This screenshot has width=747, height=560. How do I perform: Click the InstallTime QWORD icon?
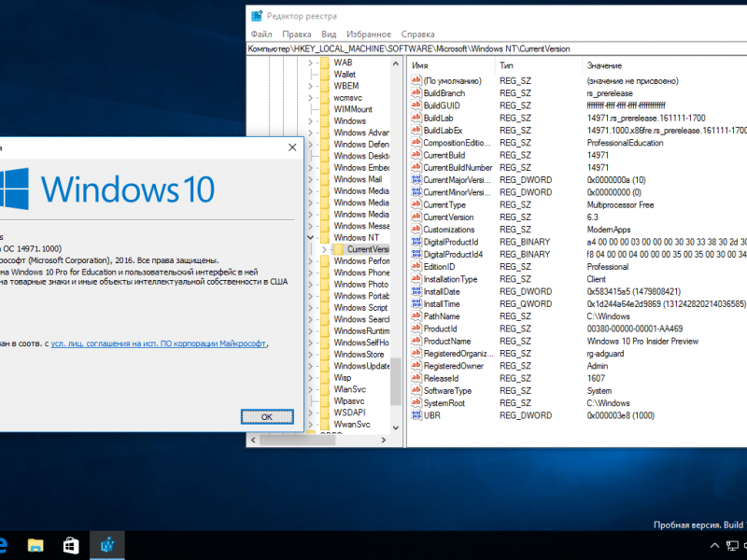tap(416, 303)
